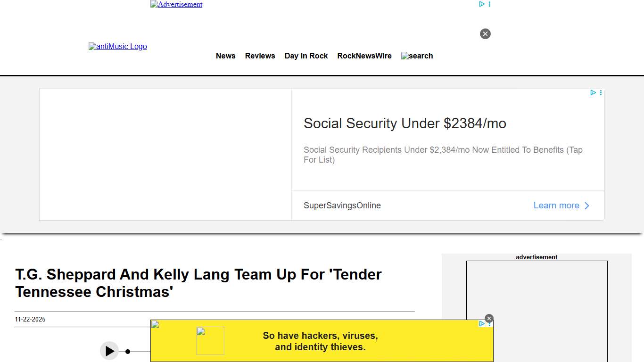Image resolution: width=644 pixels, height=362 pixels.
Task: Click 'Social Security Under $2384/mo' ad headline
Action: coord(405,123)
